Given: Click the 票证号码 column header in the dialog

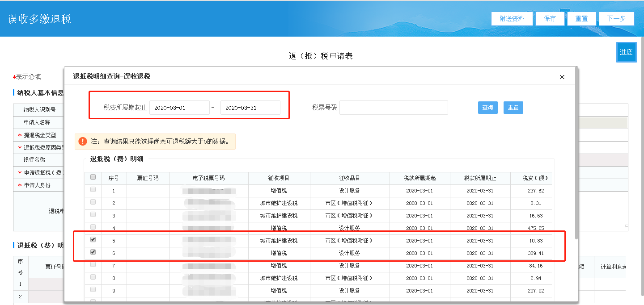Looking at the screenshot, I should click(x=148, y=178).
